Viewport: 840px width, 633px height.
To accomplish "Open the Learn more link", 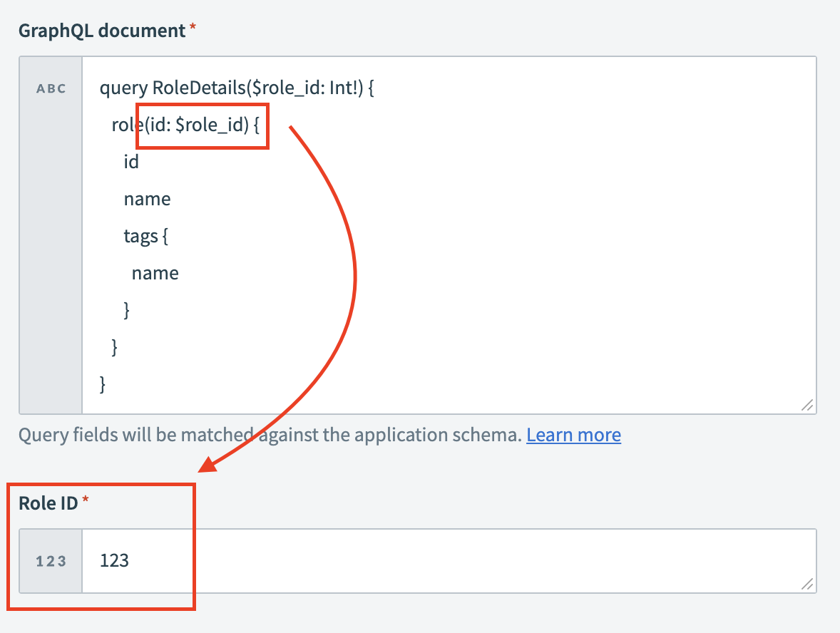I will pos(573,434).
